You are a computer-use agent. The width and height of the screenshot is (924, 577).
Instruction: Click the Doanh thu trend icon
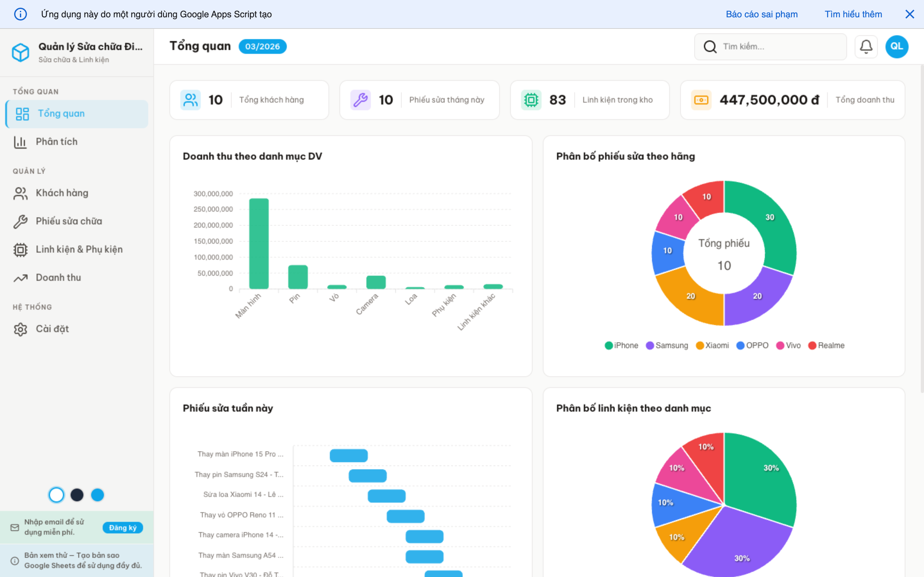tap(20, 278)
